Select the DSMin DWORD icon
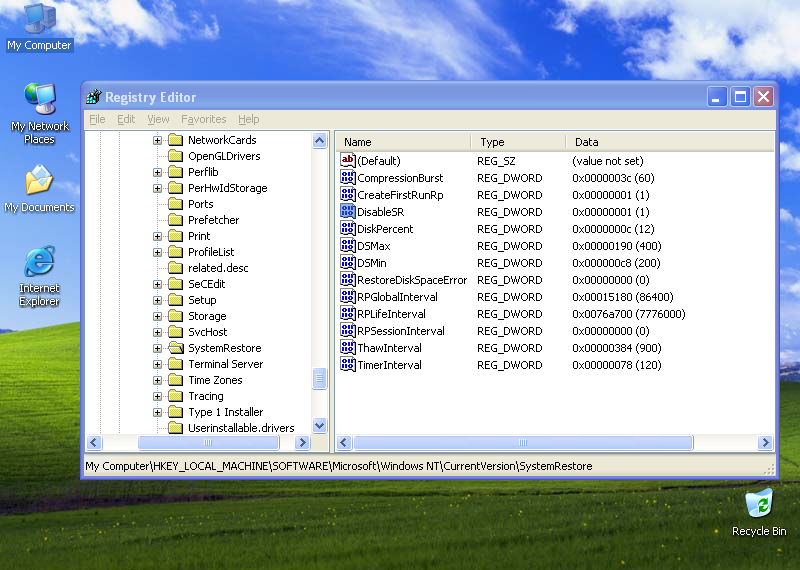800x570 pixels. (348, 262)
